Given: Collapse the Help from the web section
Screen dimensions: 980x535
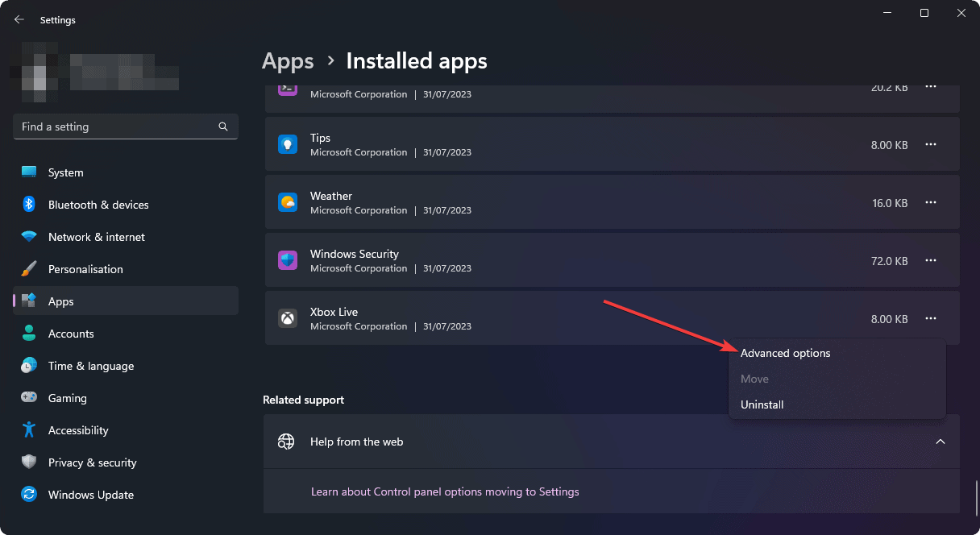Looking at the screenshot, I should tap(941, 442).
